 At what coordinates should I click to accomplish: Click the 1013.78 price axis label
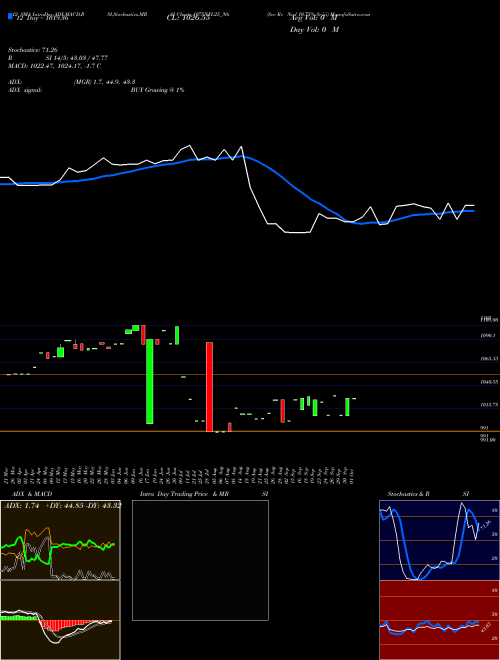pos(489,405)
